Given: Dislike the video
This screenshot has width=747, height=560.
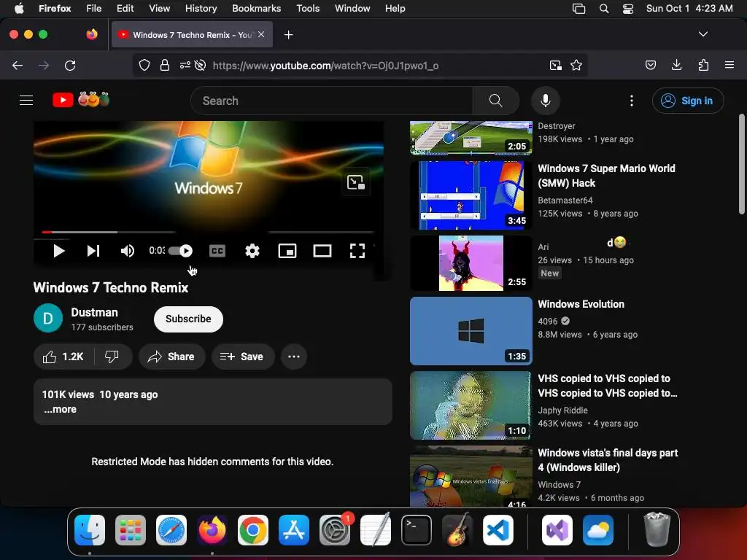Looking at the screenshot, I should click(112, 357).
